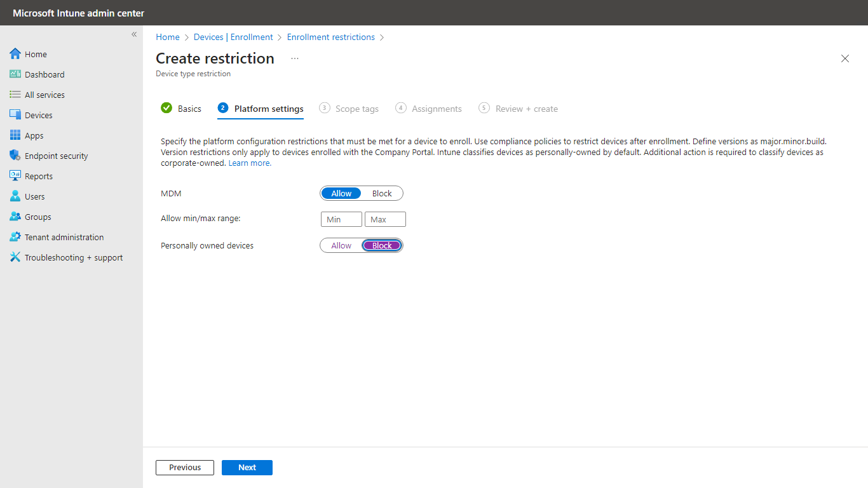Go to the Basics tab
The image size is (868, 488).
tap(181, 109)
